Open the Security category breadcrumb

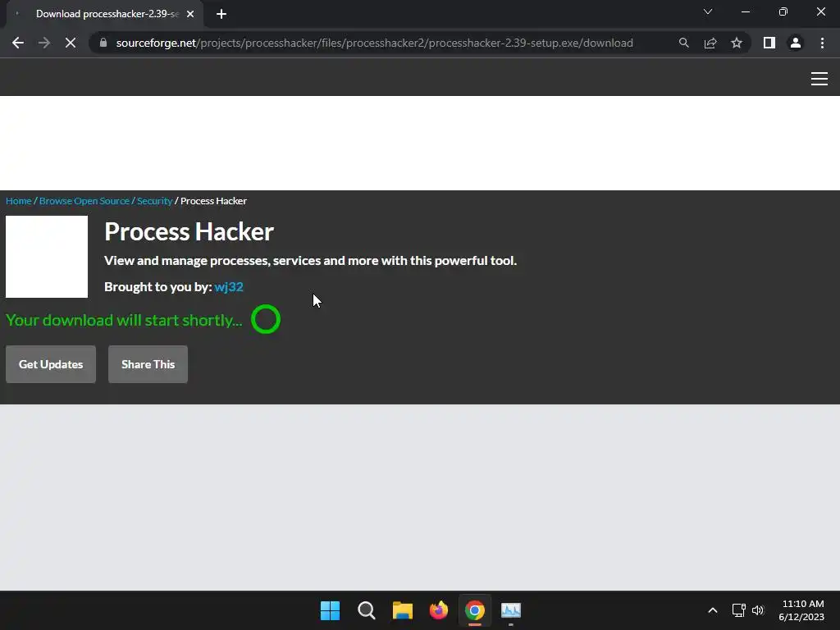(154, 201)
